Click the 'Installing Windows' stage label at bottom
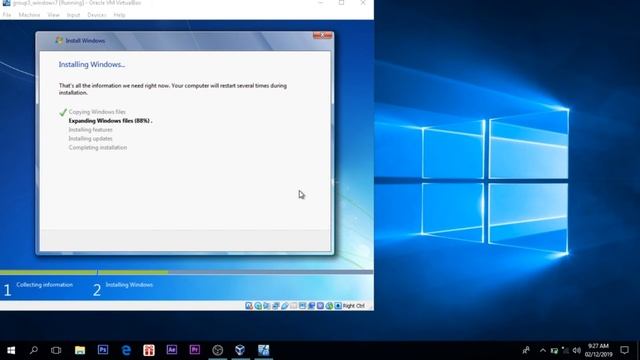Viewport: 640px width, 360px height. pyautogui.click(x=129, y=285)
